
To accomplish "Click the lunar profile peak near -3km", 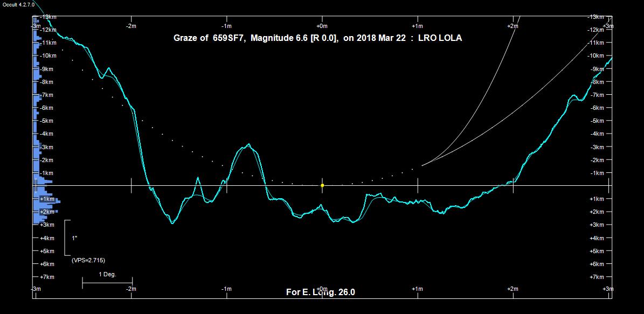I will coord(248,144).
